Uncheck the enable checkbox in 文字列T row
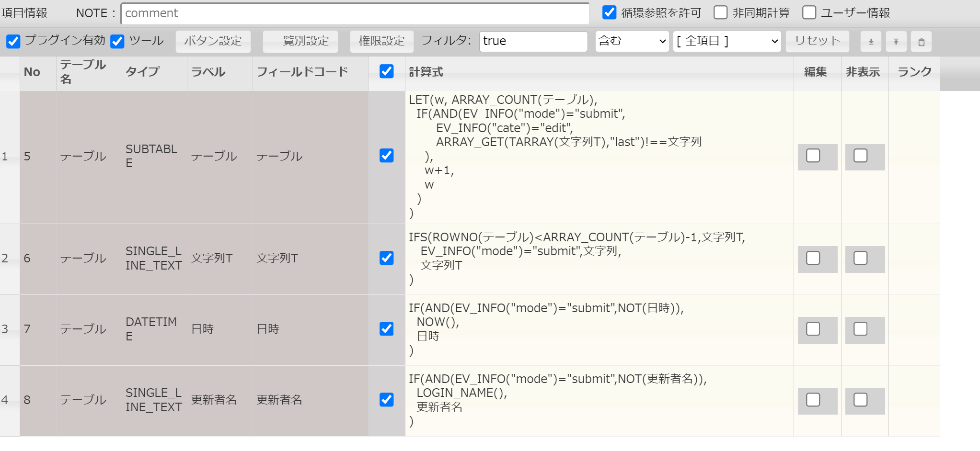 386,258
